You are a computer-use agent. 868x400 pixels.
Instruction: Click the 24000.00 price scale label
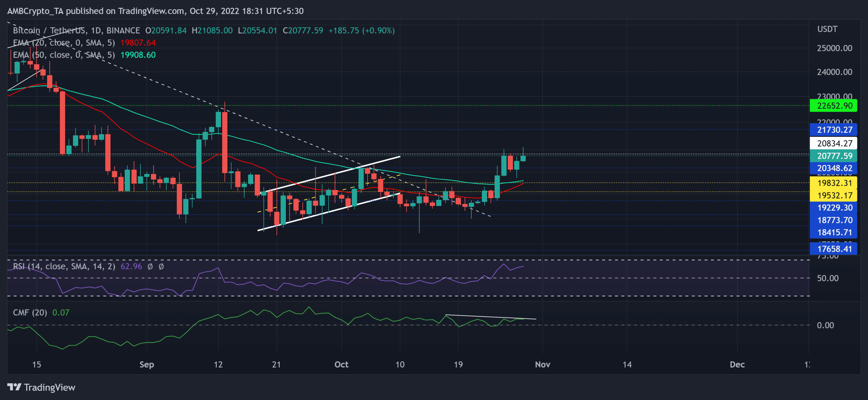point(834,72)
